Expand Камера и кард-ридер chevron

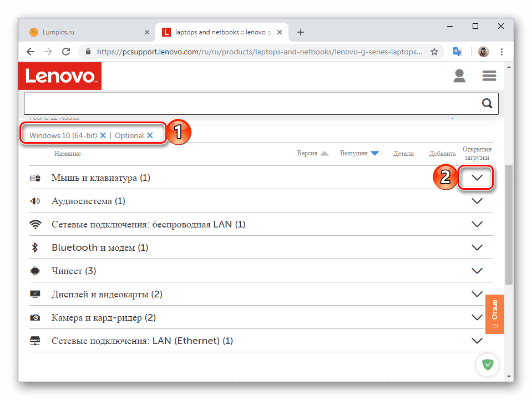coord(477,317)
